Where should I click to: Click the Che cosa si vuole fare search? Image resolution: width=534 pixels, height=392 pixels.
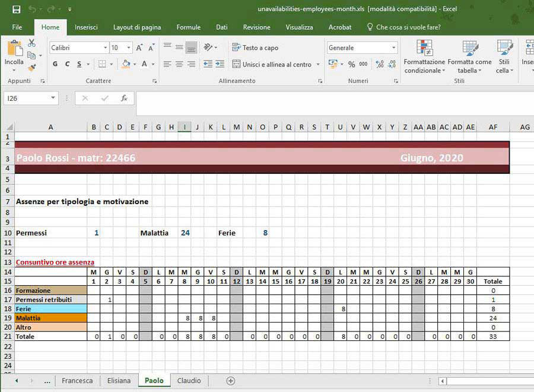click(x=404, y=27)
